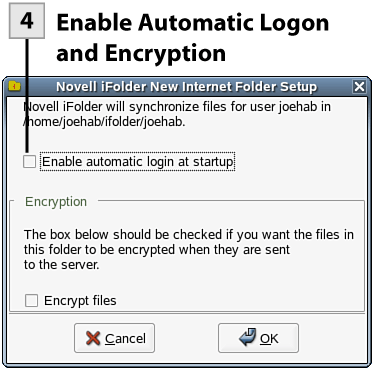Tick the Enable automatic login checkbox
The height and width of the screenshot is (370, 374).
pyautogui.click(x=29, y=162)
